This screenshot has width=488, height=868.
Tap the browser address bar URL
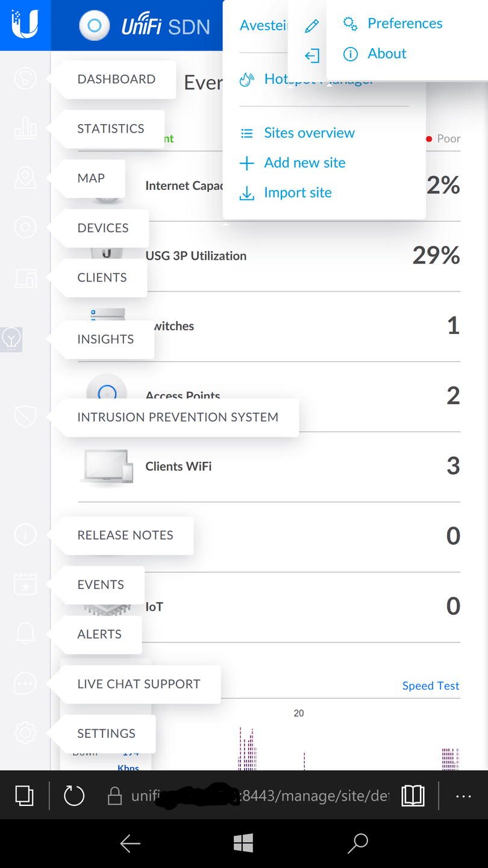(259, 796)
